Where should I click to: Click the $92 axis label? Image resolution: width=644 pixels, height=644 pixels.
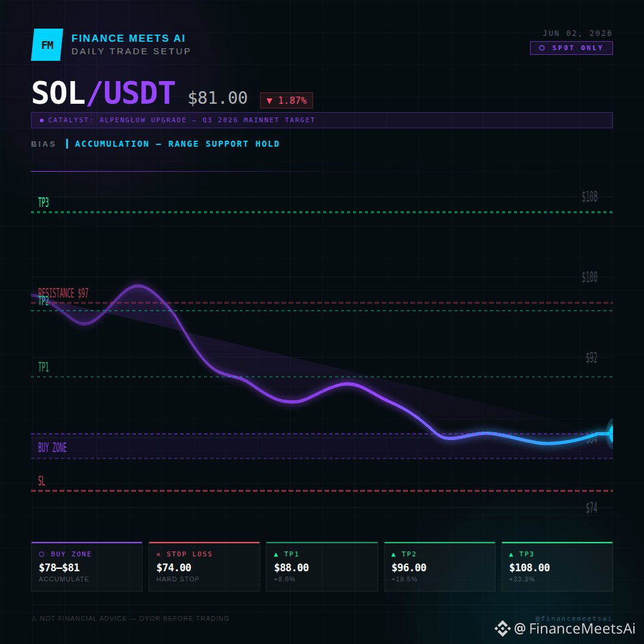592,358
